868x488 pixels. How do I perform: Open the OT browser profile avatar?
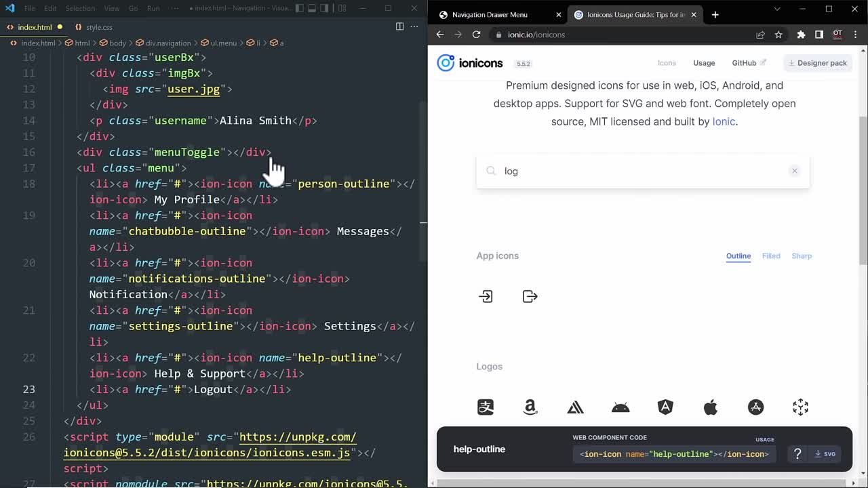pos(837,35)
